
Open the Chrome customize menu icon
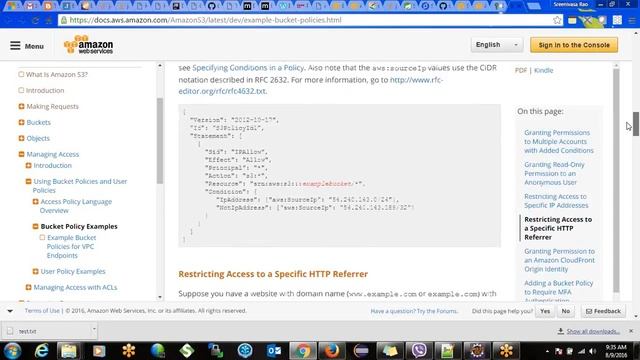click(x=632, y=20)
